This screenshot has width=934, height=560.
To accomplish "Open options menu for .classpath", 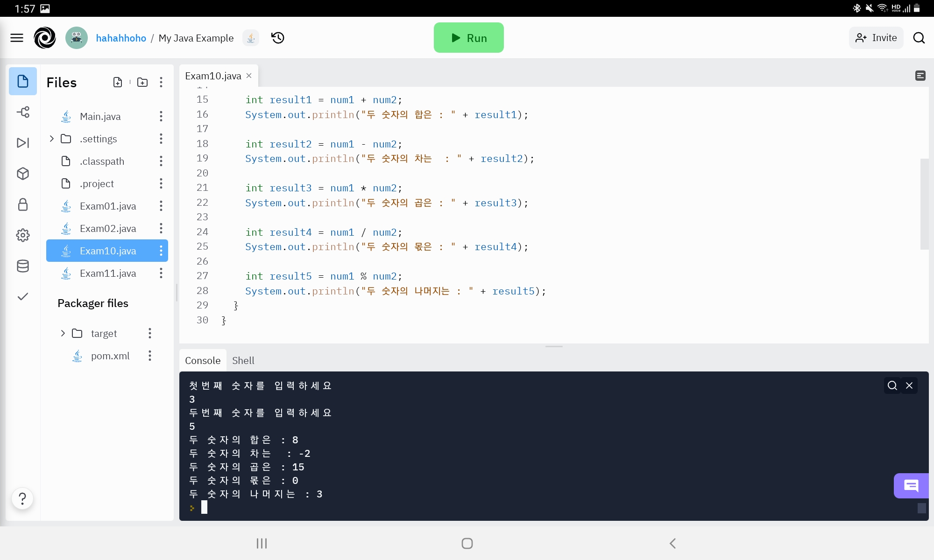I will [161, 161].
